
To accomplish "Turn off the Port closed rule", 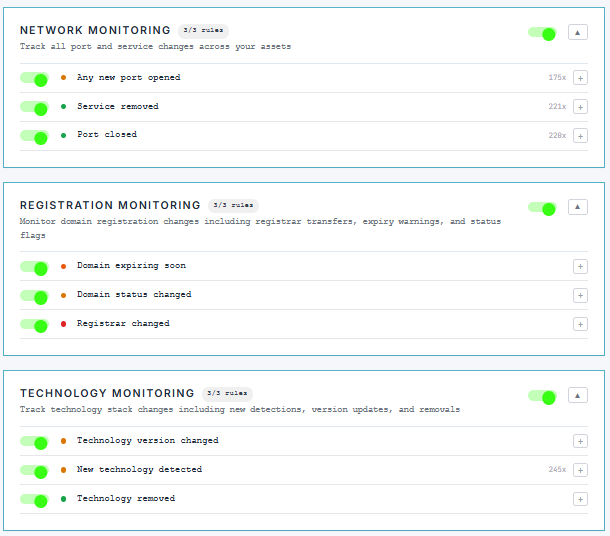I will [34, 137].
